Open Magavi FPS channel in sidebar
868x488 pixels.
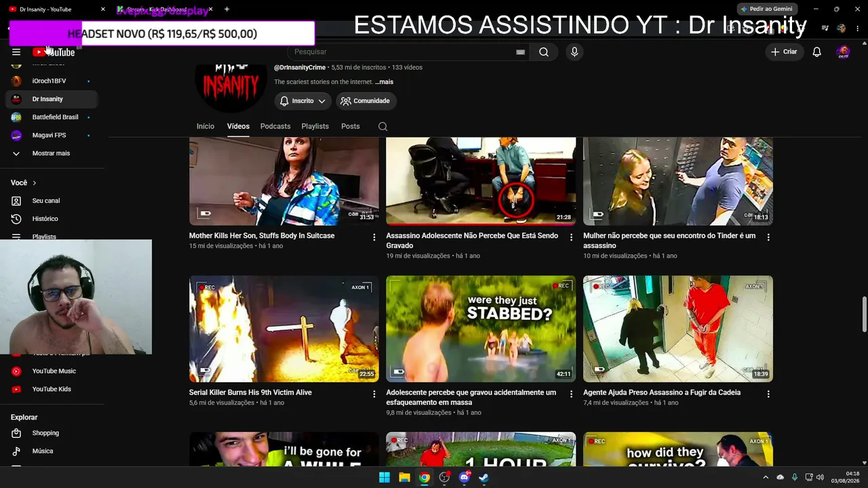(52, 136)
